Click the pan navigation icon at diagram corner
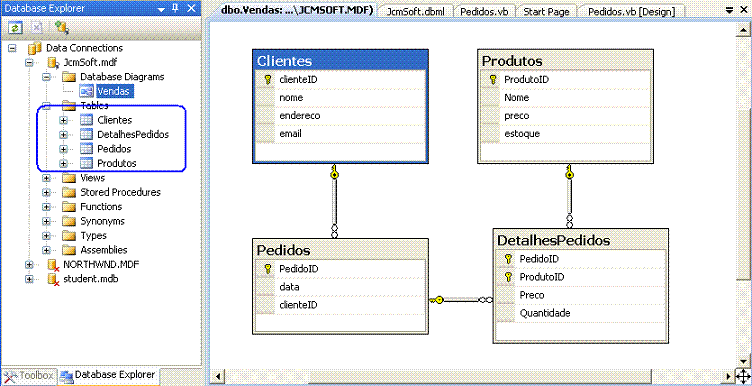Screen dimensions: 752x386 [x=742, y=375]
